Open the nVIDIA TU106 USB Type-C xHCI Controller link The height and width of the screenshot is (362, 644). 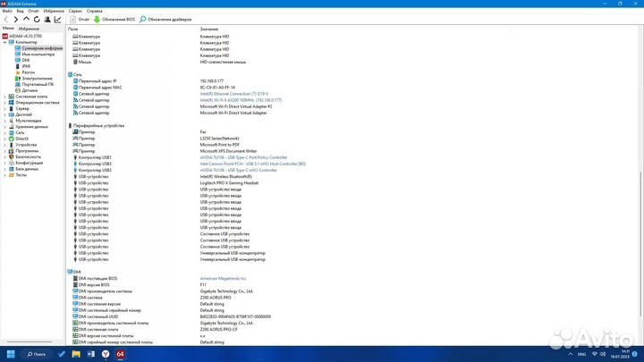[x=238, y=171]
